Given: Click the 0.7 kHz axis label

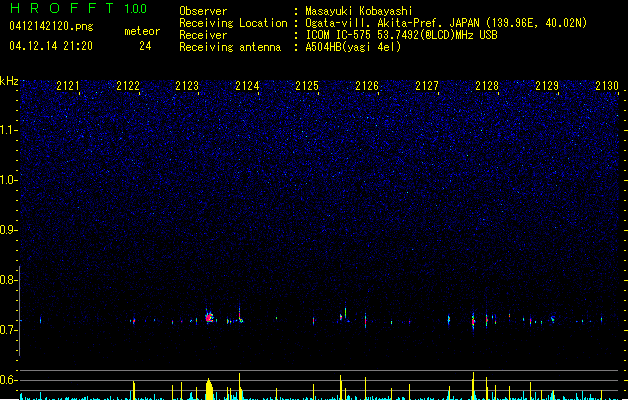Looking at the screenshot, I should 9,330.
